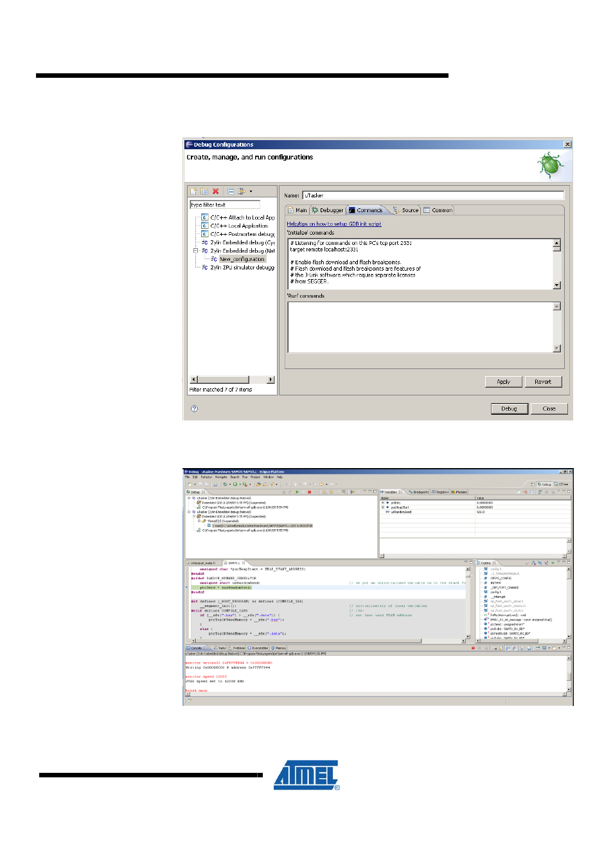
Task: Select the New_configuration tree item
Action: point(242,259)
